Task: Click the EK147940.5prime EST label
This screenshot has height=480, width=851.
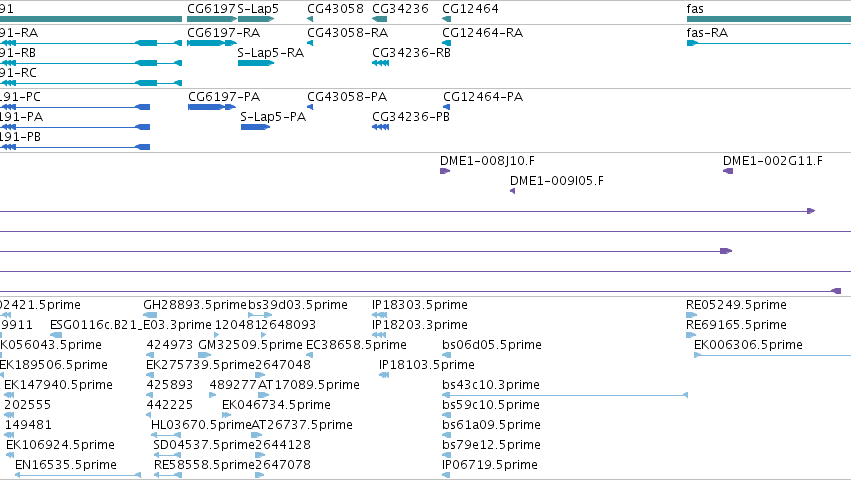Action: click(x=58, y=385)
